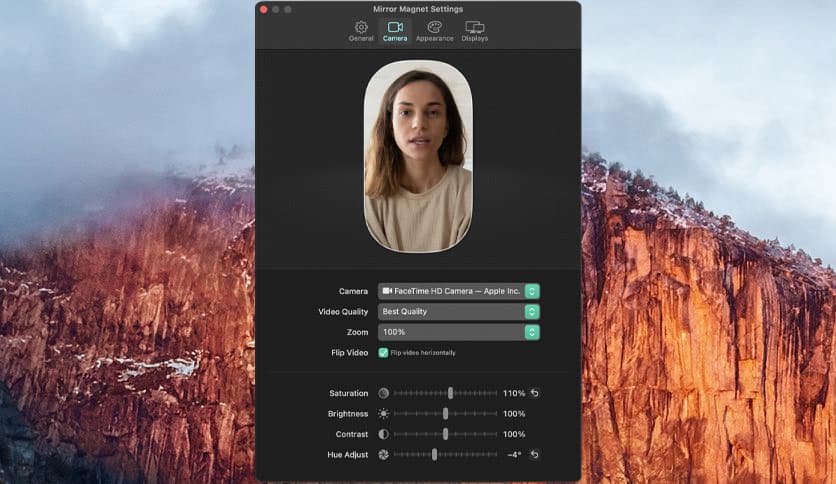This screenshot has height=484, width=836.
Task: Open the Zoom percentage dropdown
Action: (x=459, y=332)
